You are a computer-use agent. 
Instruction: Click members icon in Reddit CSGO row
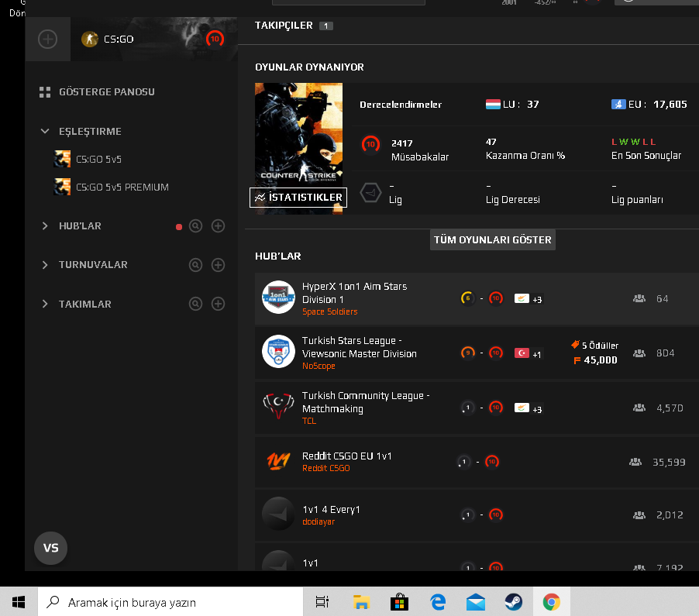click(635, 462)
